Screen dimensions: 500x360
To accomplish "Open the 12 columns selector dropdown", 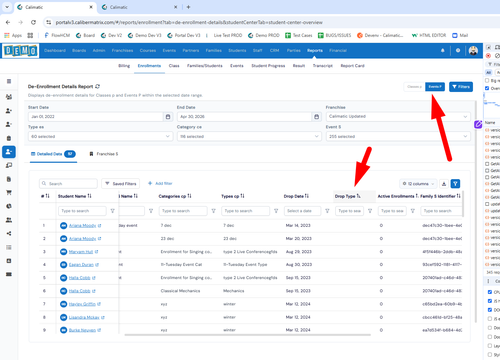I will click(x=418, y=184).
